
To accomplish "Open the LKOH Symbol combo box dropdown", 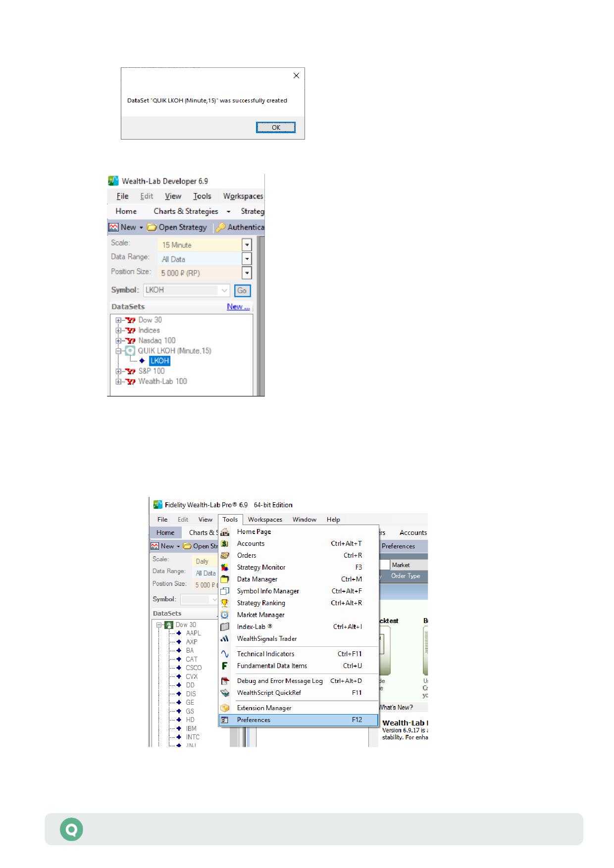I will [x=224, y=290].
